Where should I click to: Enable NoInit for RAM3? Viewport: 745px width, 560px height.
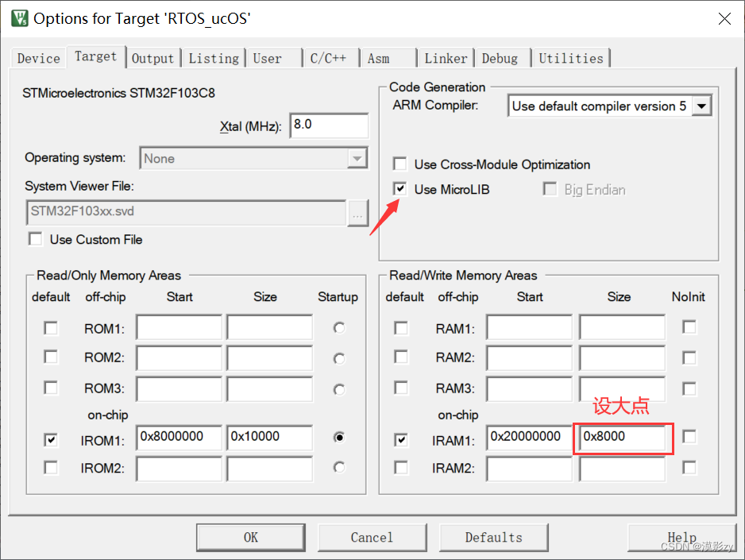pyautogui.click(x=689, y=388)
